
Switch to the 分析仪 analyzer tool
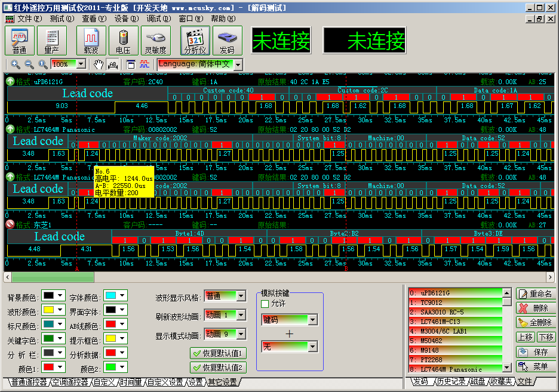click(x=195, y=41)
